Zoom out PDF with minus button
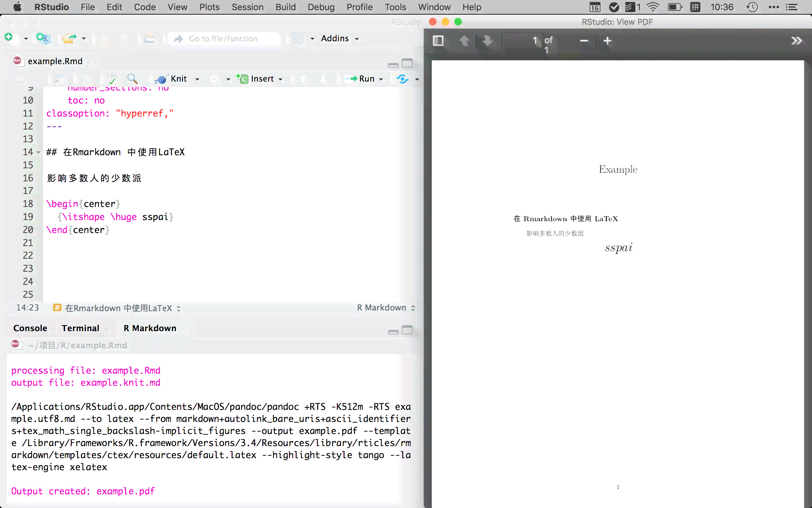This screenshot has width=812, height=508. pyautogui.click(x=584, y=41)
